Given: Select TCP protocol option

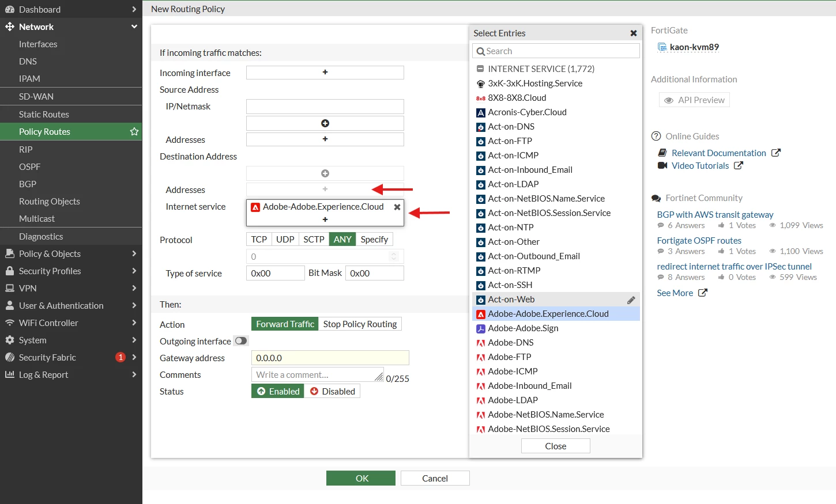Looking at the screenshot, I should (x=259, y=240).
